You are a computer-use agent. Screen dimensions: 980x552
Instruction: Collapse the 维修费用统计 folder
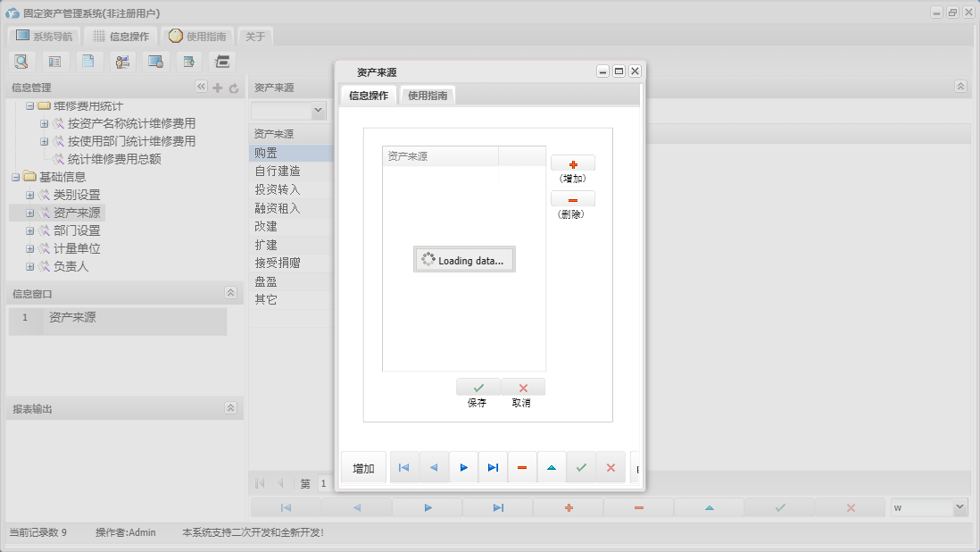pos(30,105)
